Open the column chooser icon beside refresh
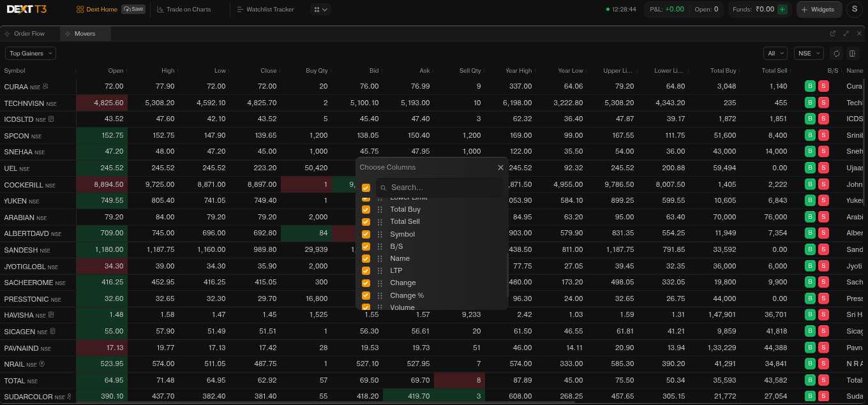 853,54
